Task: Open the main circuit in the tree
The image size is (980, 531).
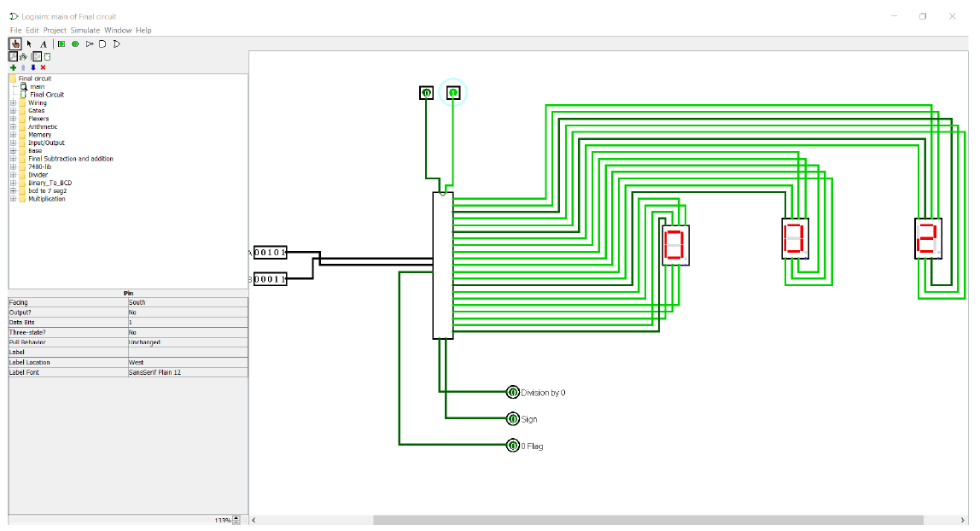Action: point(37,87)
